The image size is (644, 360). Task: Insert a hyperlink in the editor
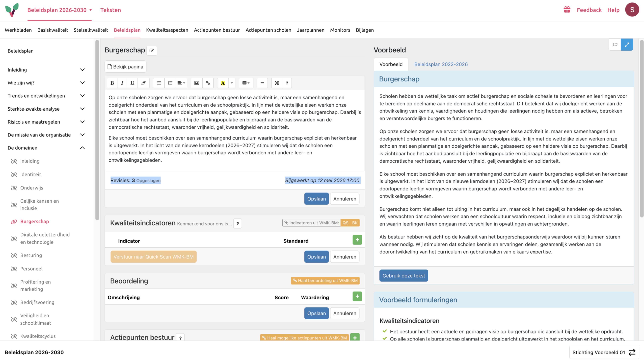click(x=208, y=83)
